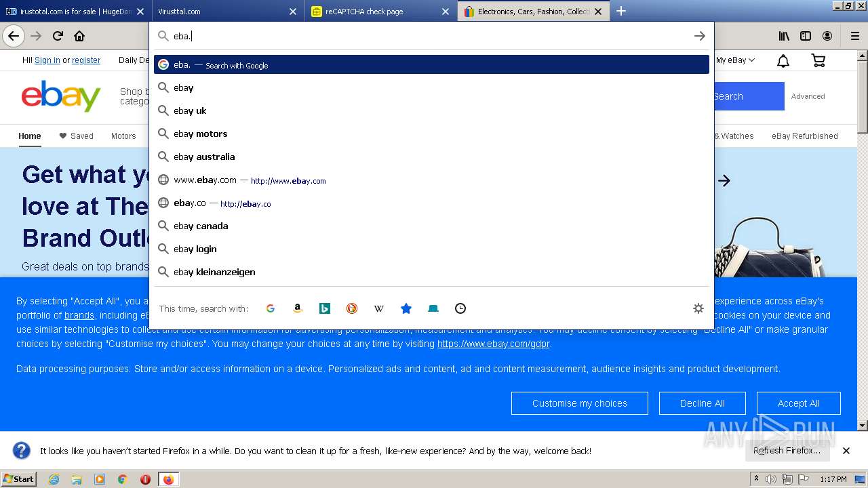
Task: Open the brands link in cookie notice
Action: pyautogui.click(x=79, y=315)
